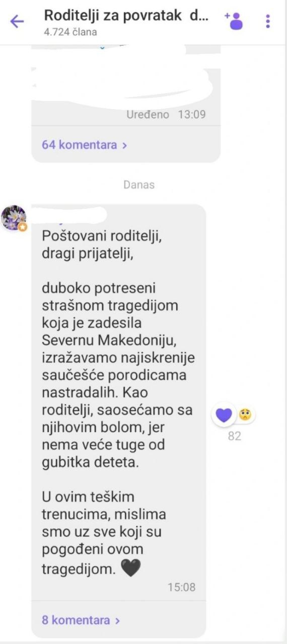Tap the 15:08 message timestamp
The width and height of the screenshot is (287, 644).
pyautogui.click(x=181, y=587)
